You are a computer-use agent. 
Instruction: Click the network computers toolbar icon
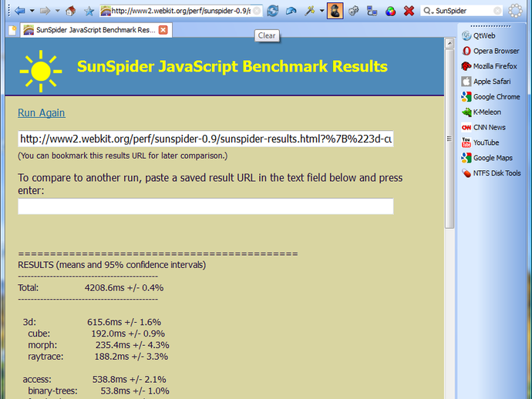click(x=372, y=11)
